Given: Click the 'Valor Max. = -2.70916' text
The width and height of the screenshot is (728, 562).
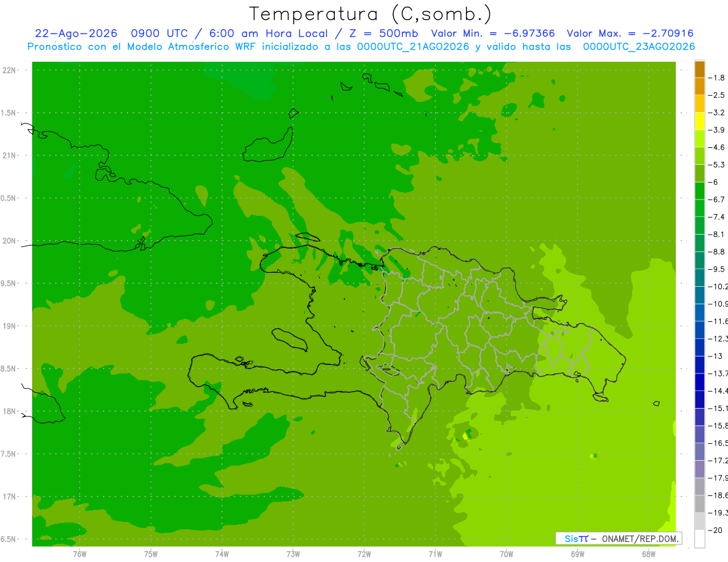Looking at the screenshot, I should click(630, 33).
